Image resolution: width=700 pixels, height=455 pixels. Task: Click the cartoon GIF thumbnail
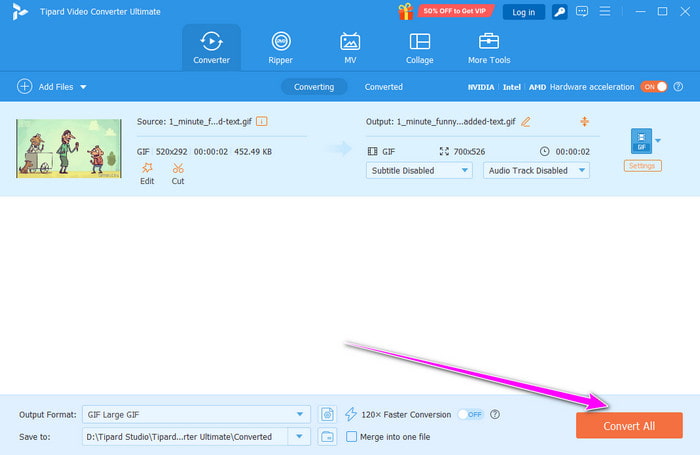pyautogui.click(x=69, y=148)
